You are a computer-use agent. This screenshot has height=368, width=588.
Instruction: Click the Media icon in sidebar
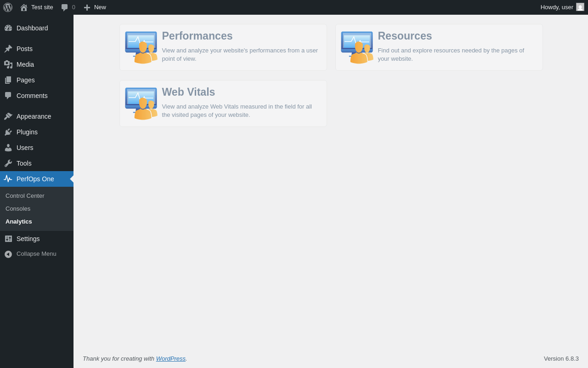[x=8, y=64]
